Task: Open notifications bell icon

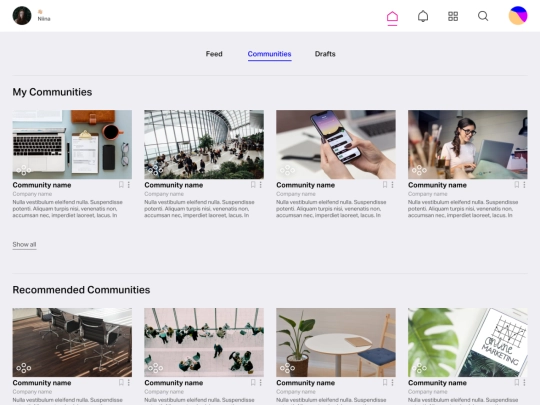Action: [x=423, y=16]
